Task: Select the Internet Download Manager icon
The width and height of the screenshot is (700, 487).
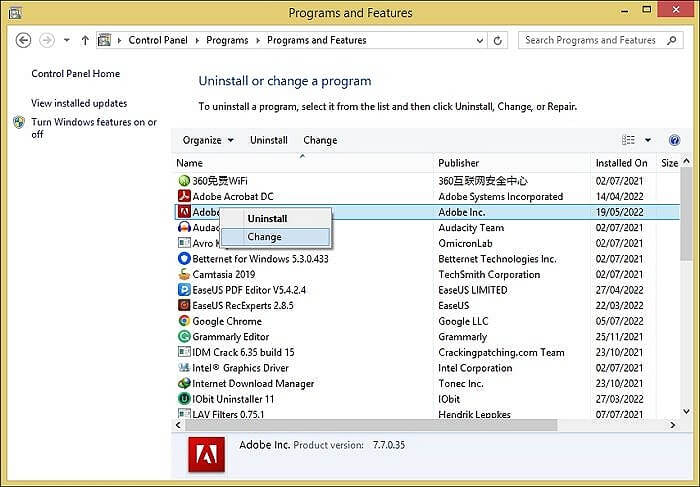Action: coord(184,383)
